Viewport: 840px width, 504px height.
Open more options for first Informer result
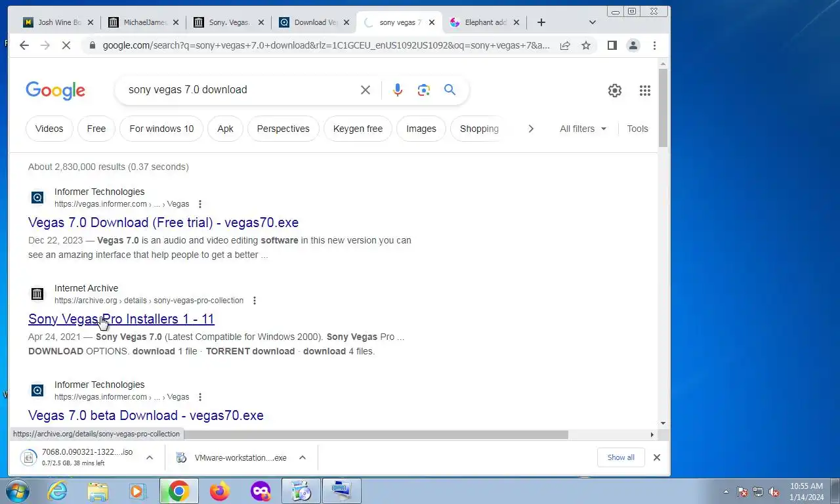[200, 204]
